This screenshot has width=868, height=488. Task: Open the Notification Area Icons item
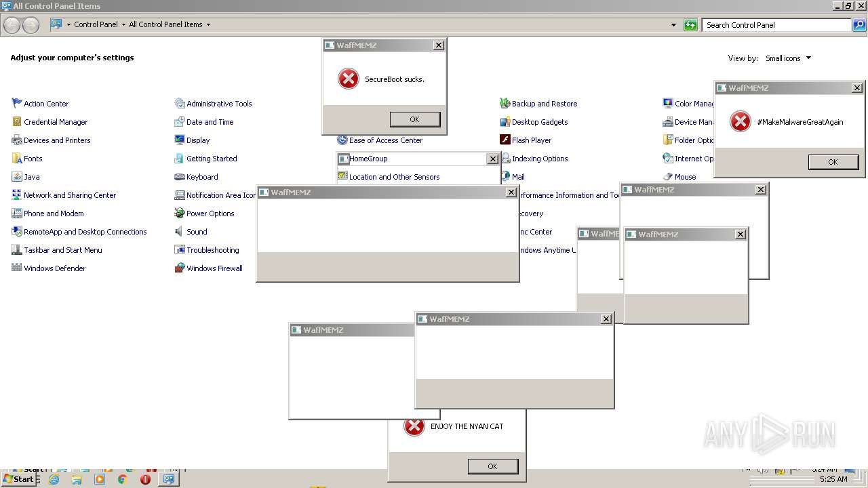(215, 195)
